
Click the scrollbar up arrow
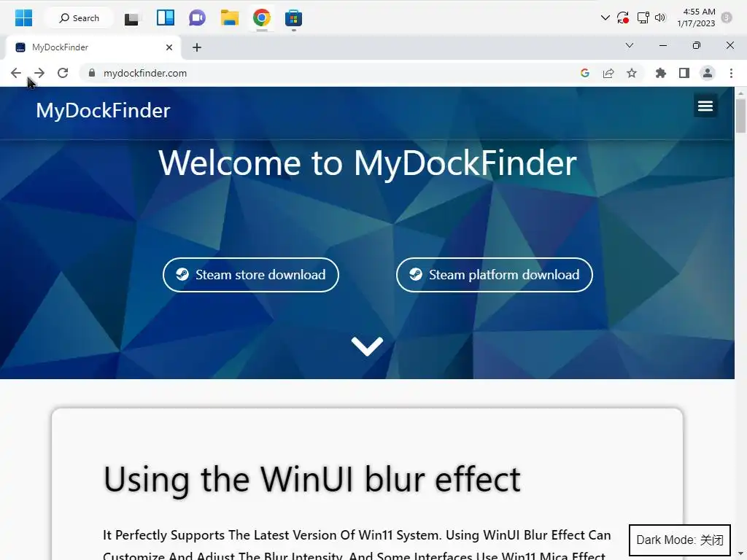(x=741, y=93)
